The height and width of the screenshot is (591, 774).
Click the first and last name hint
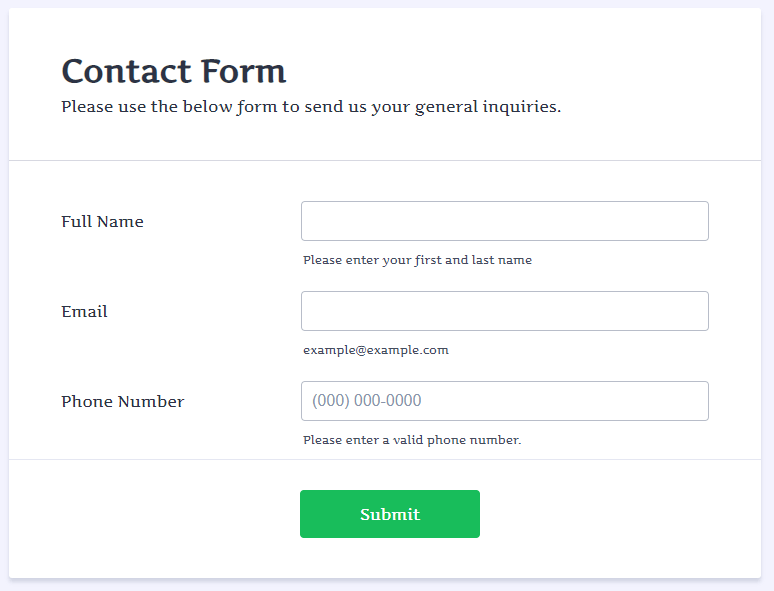point(417,260)
